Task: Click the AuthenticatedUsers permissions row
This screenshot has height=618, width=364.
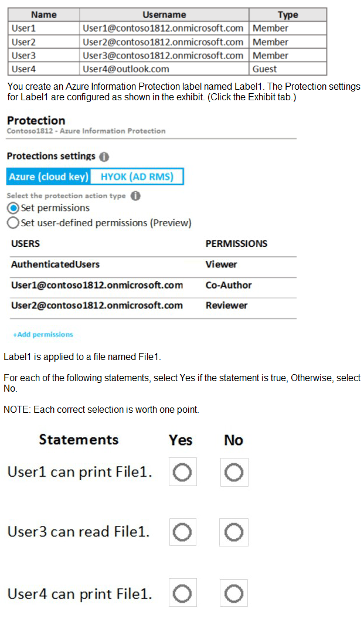Action: 55,264
